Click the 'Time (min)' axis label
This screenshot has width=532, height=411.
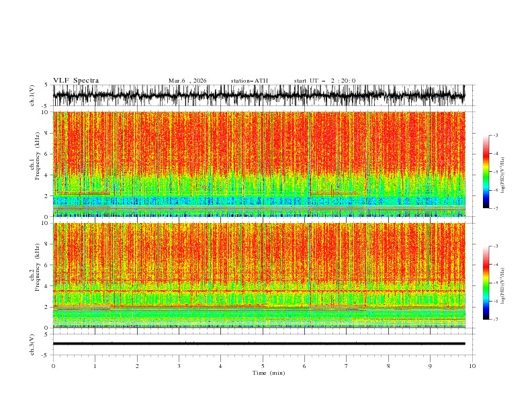[x=269, y=373]
